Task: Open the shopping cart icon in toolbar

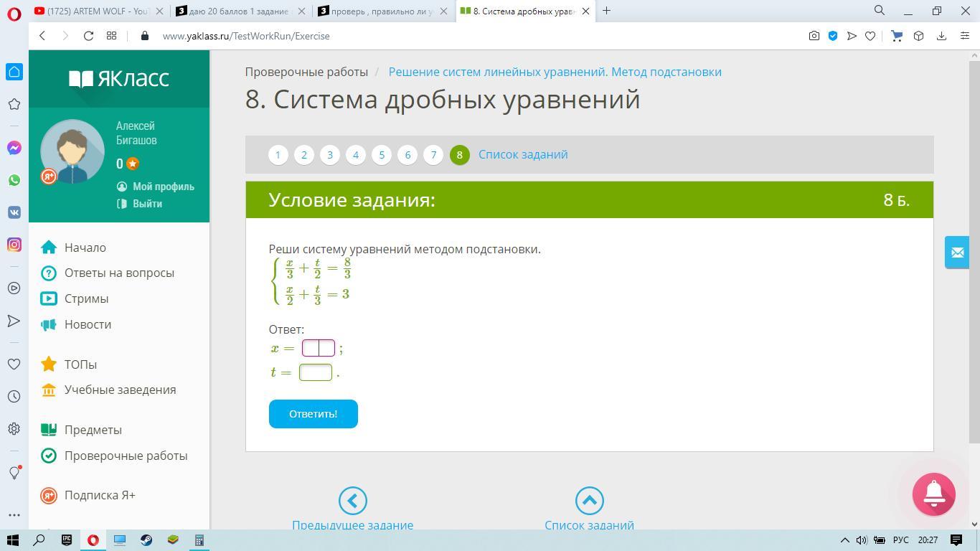Action: pyautogui.click(x=896, y=36)
